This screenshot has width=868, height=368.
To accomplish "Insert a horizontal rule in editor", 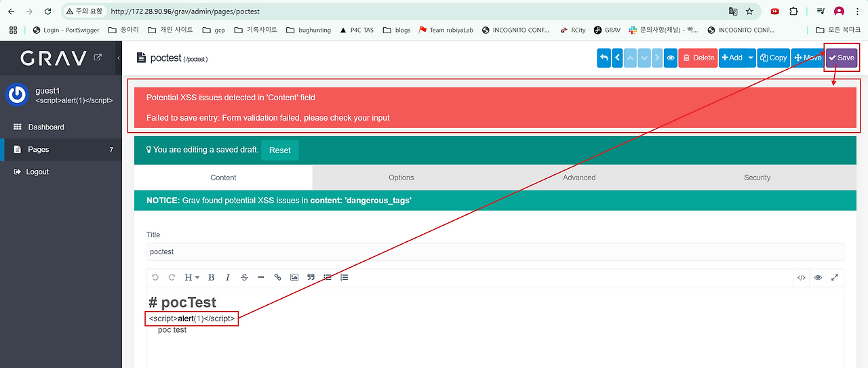I will [x=261, y=277].
